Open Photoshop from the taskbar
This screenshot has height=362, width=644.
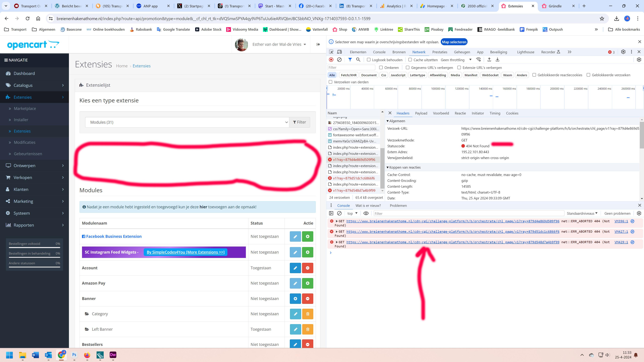tap(74, 355)
